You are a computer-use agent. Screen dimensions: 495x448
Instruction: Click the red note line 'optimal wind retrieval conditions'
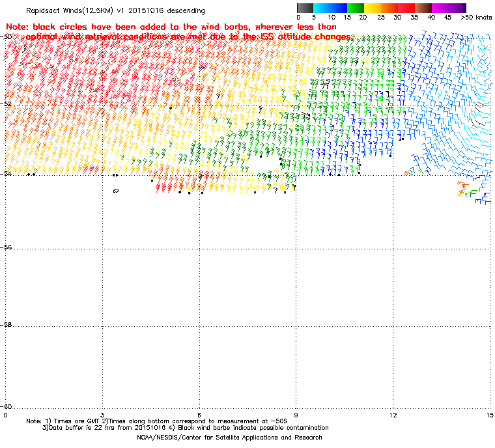point(188,37)
